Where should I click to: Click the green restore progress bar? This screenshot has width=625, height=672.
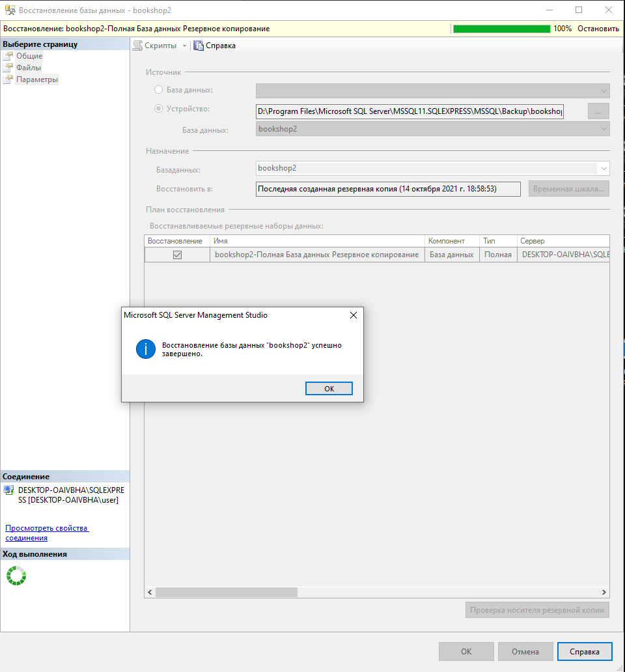(502, 29)
